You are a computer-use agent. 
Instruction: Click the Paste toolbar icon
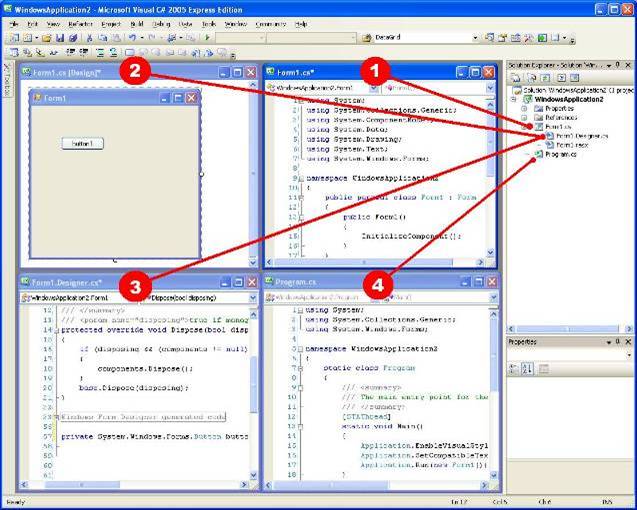(116, 38)
